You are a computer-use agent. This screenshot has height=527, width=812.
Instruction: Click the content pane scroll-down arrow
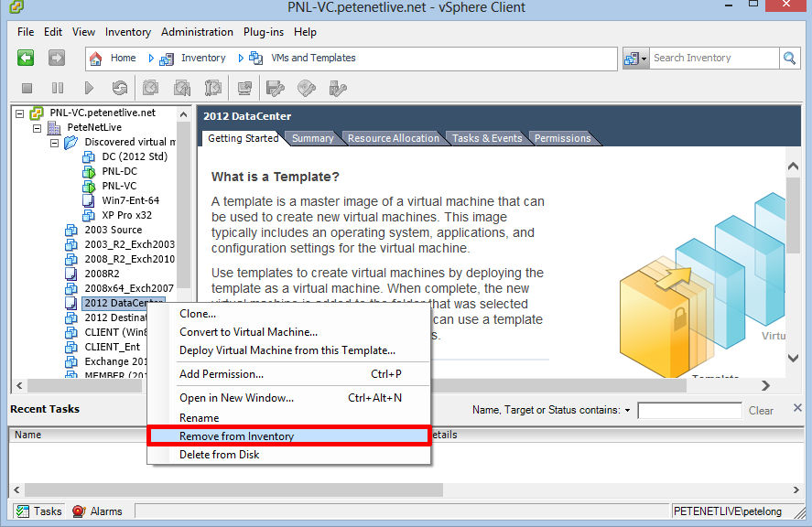793,358
